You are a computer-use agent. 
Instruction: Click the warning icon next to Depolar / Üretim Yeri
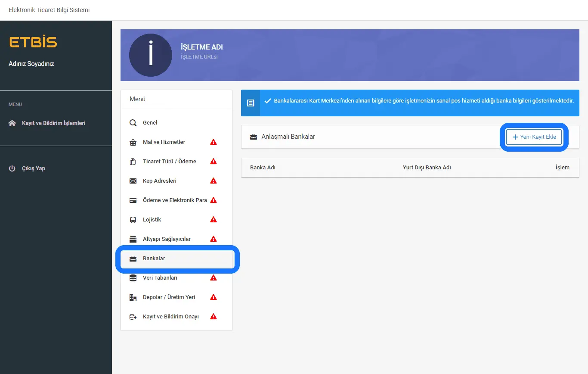[213, 297]
